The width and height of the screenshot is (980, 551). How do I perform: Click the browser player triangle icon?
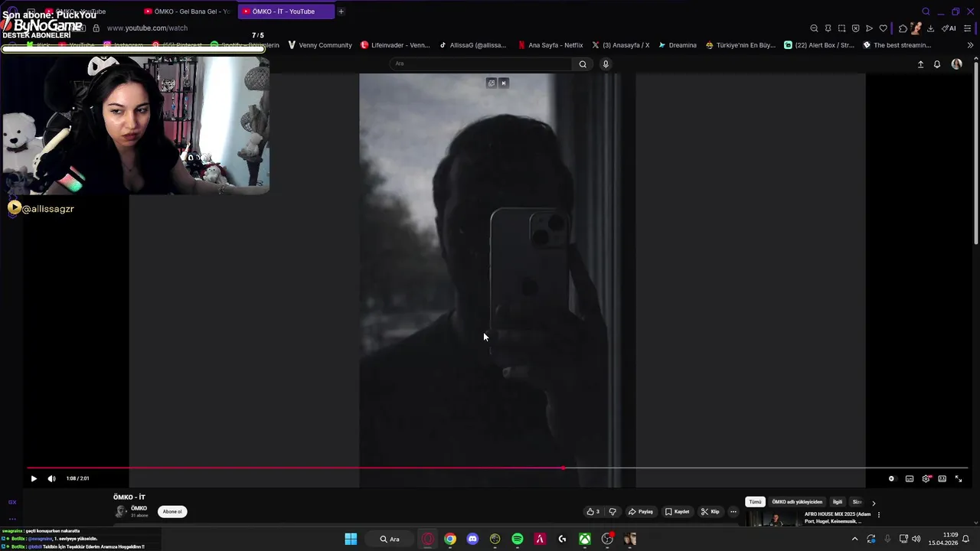pyautogui.click(x=869, y=28)
